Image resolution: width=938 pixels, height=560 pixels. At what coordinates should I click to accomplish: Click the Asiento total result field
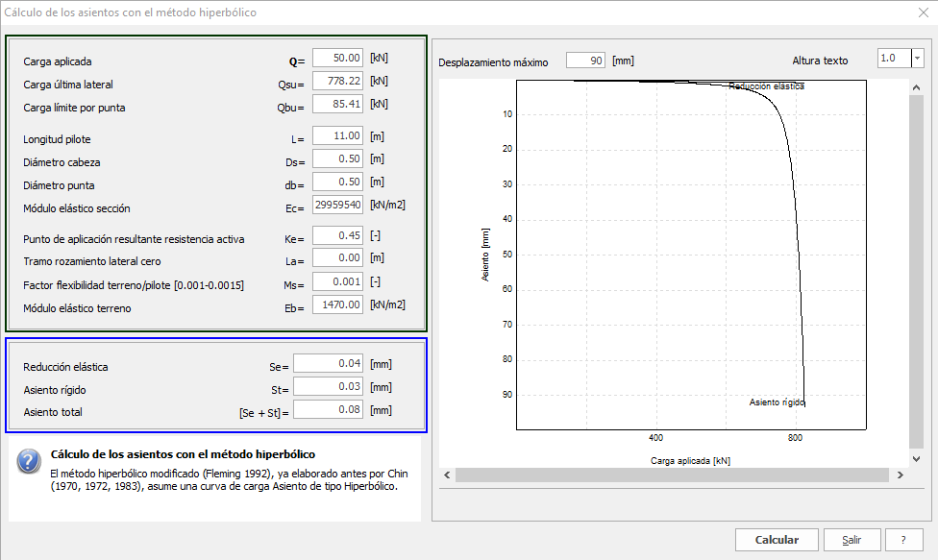pyautogui.click(x=328, y=409)
